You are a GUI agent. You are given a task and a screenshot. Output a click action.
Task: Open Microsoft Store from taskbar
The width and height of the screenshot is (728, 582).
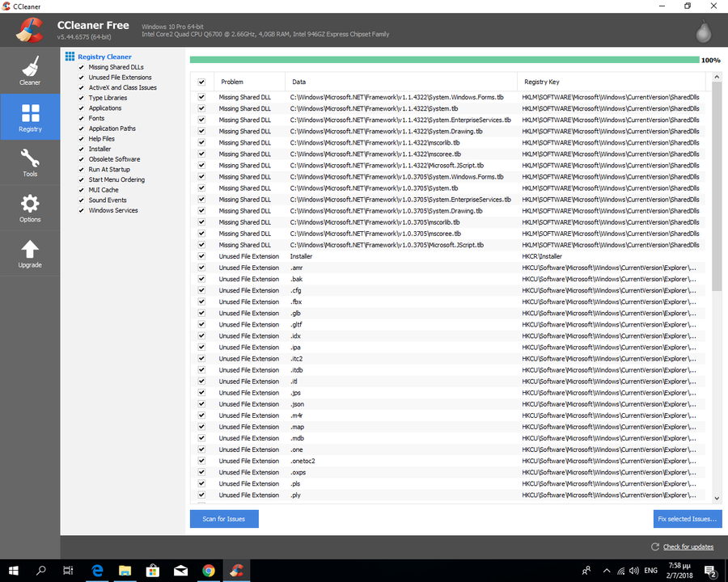click(x=153, y=571)
